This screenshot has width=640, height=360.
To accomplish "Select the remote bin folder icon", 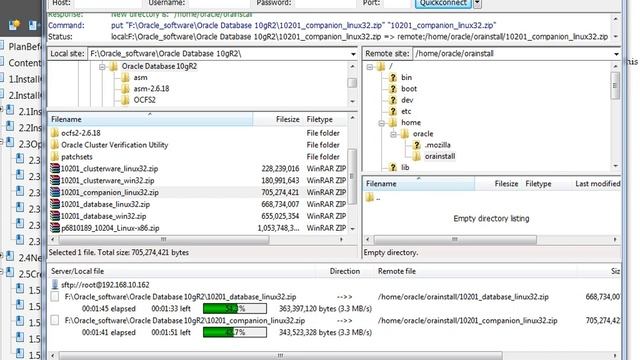I will [x=393, y=78].
